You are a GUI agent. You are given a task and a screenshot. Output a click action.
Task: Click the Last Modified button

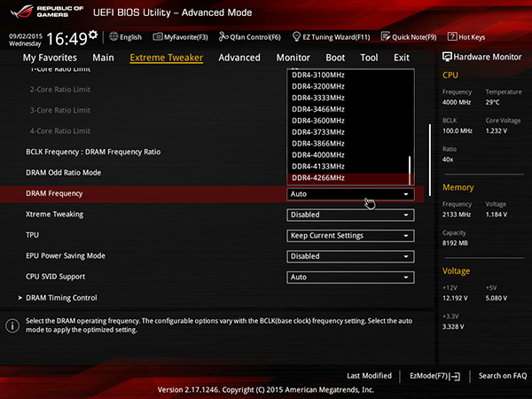point(369,376)
